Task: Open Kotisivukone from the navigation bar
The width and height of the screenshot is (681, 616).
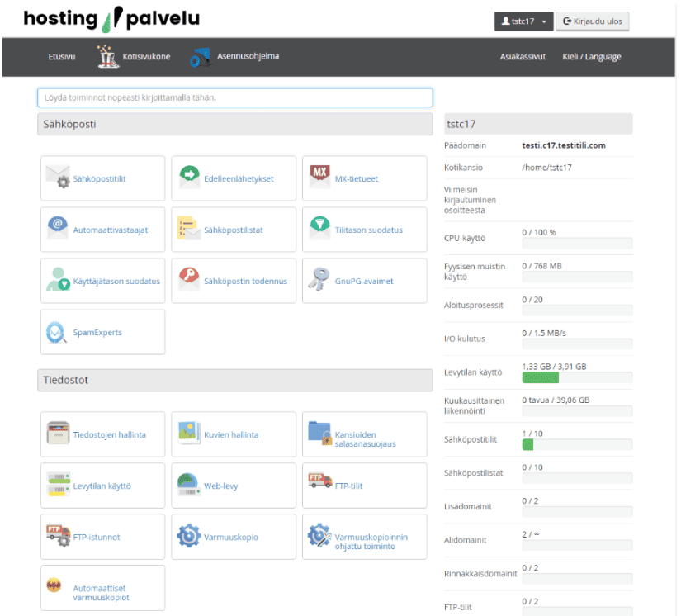Action: click(x=146, y=56)
